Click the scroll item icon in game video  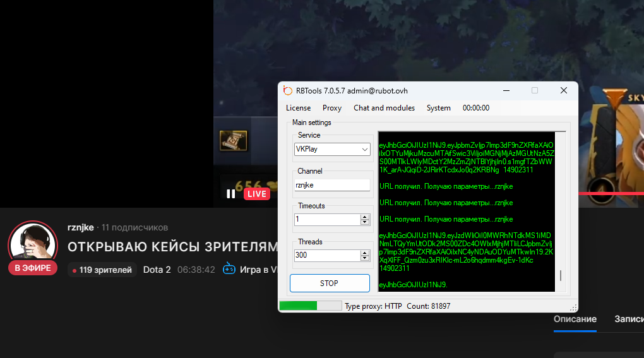click(x=232, y=140)
